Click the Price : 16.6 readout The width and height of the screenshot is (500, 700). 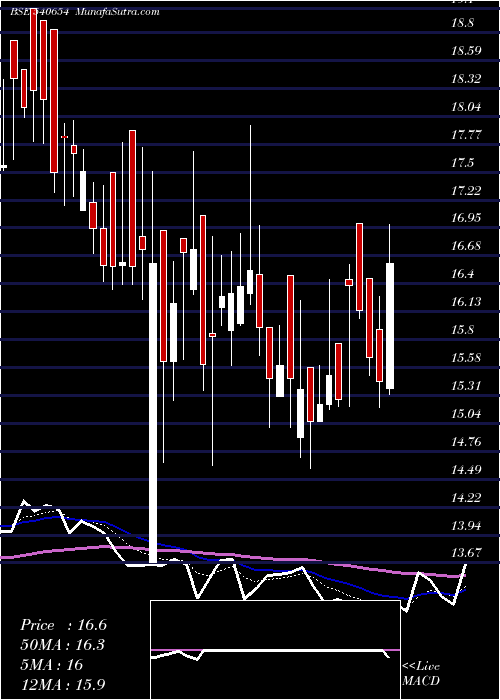click(63, 625)
